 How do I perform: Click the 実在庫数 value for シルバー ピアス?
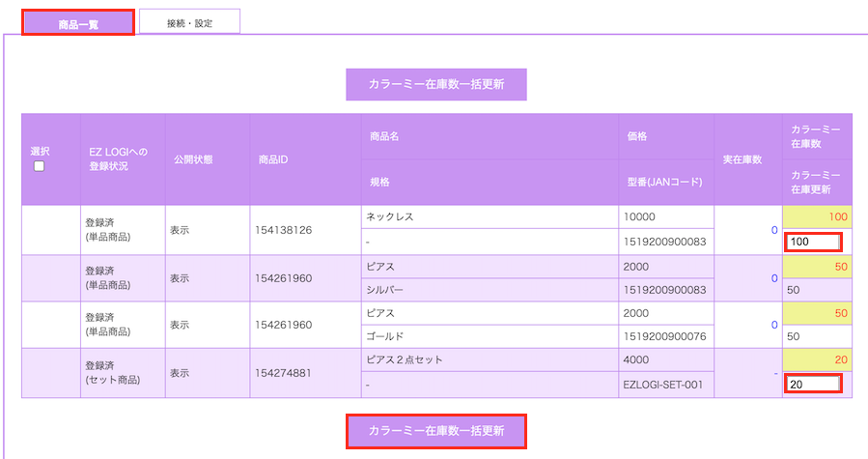coord(773,278)
